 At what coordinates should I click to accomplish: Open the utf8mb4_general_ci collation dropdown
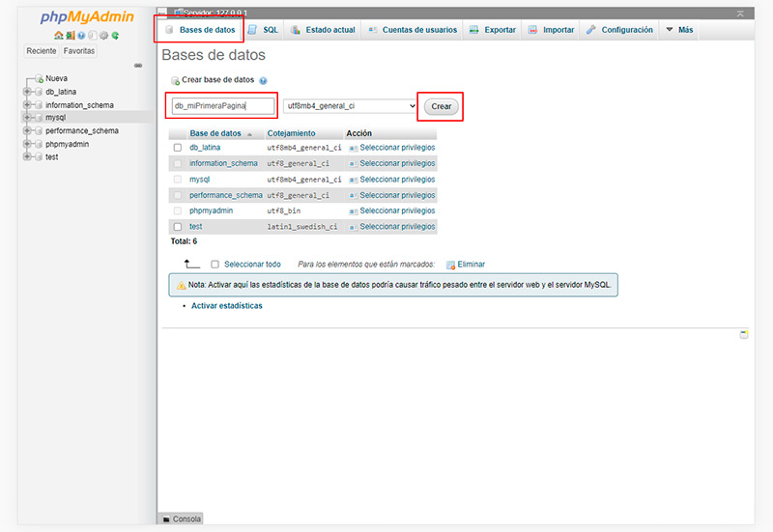[x=351, y=106]
